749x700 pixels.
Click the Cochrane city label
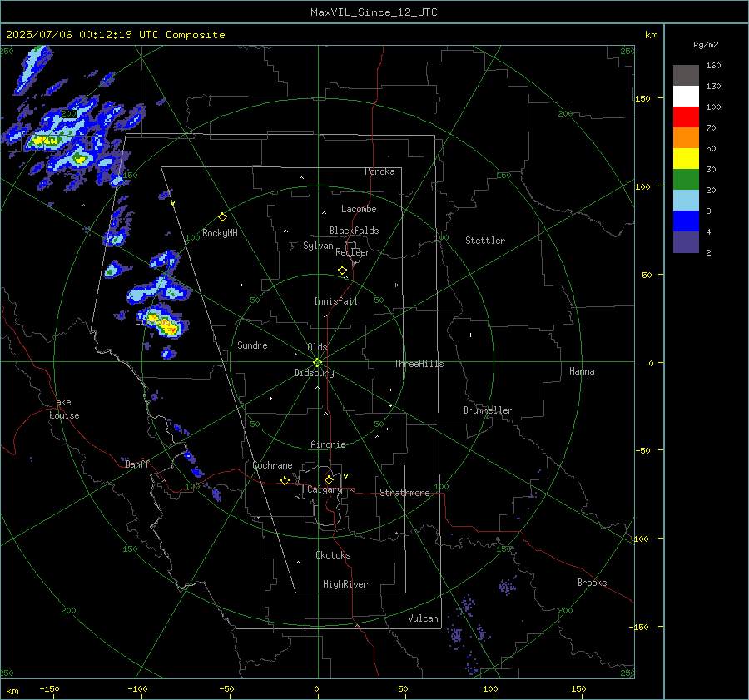tap(272, 465)
